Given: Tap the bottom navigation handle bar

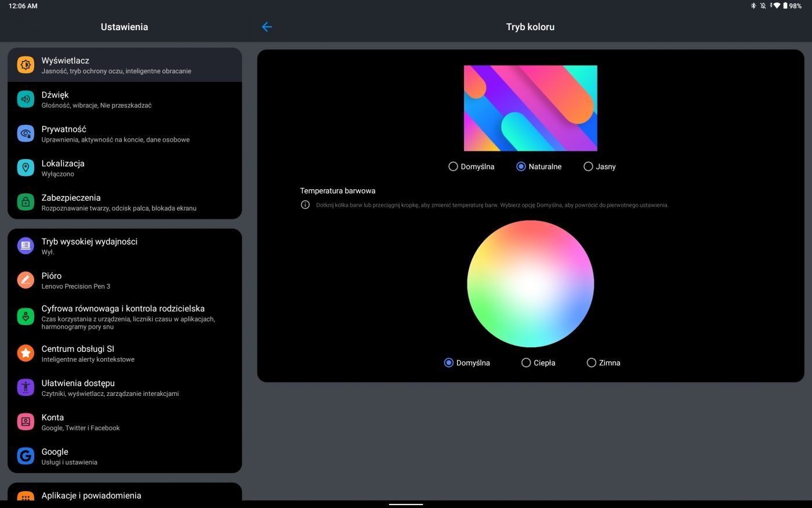Looking at the screenshot, I should point(406,505).
